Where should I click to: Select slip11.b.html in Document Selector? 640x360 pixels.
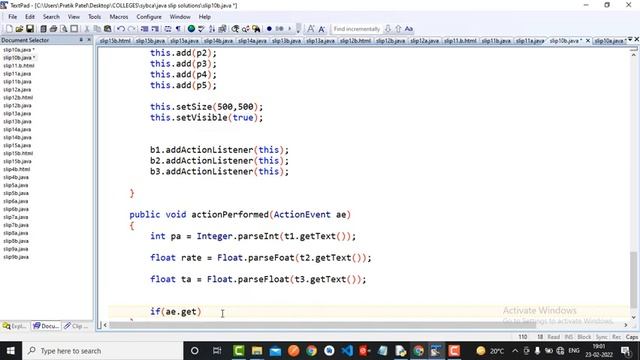tap(19, 66)
